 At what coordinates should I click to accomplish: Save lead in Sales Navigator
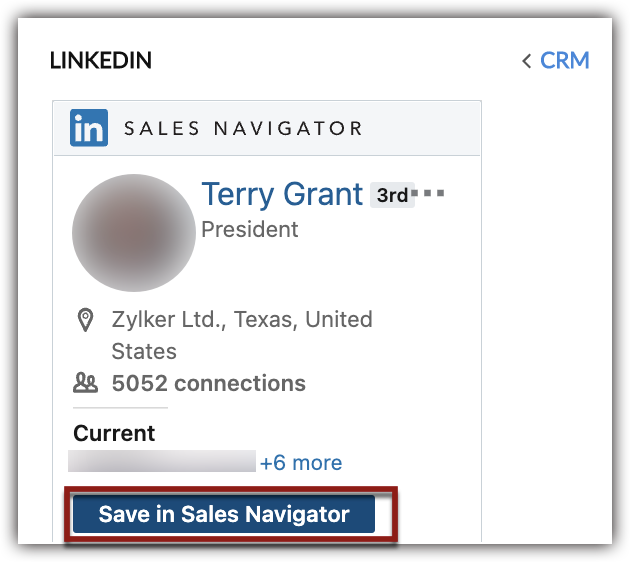coord(224,515)
